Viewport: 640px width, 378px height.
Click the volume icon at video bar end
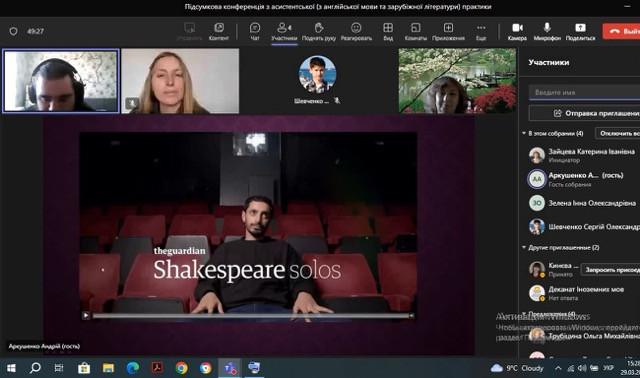tap(411, 316)
